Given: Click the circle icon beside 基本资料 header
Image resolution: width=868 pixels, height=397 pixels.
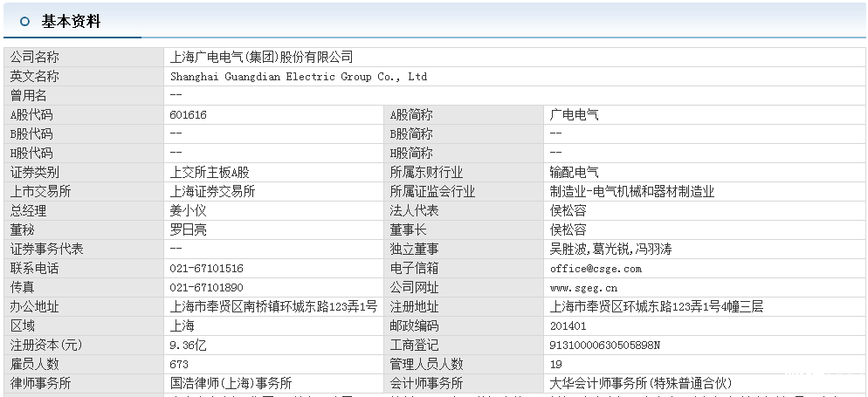Looking at the screenshot, I should [24, 22].
